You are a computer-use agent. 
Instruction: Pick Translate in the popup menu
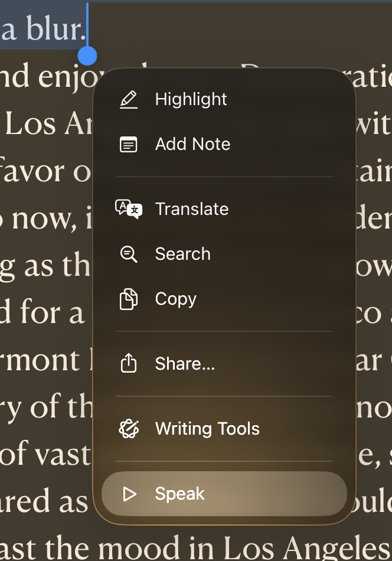tap(191, 209)
